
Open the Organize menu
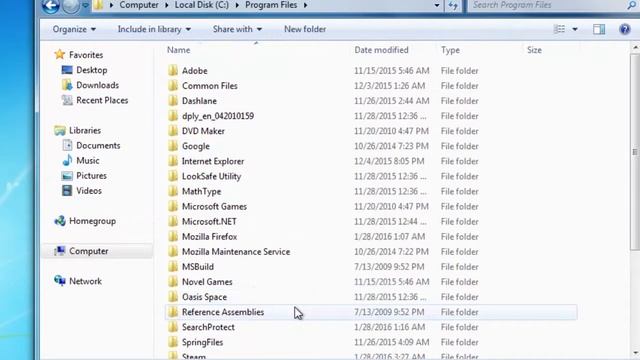(74, 29)
